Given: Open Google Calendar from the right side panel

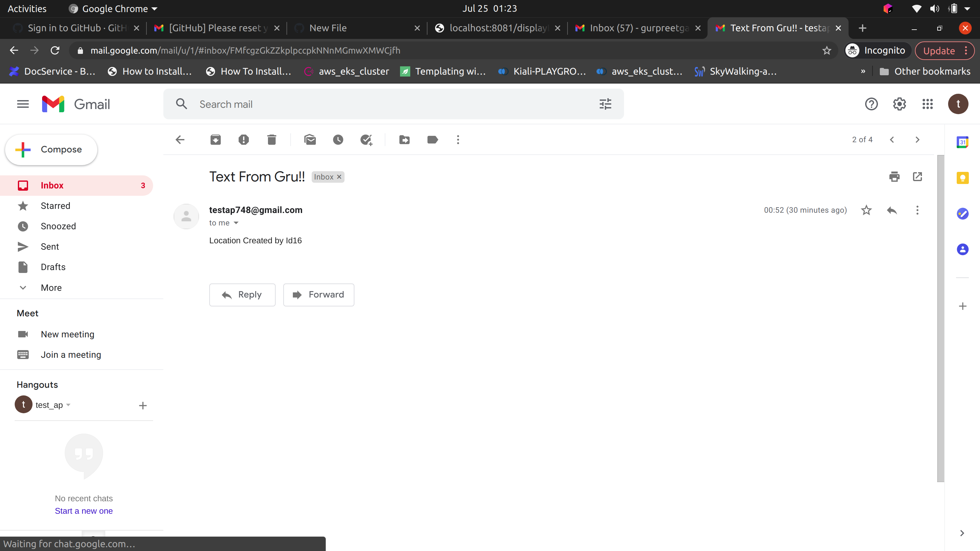Looking at the screenshot, I should point(963,142).
